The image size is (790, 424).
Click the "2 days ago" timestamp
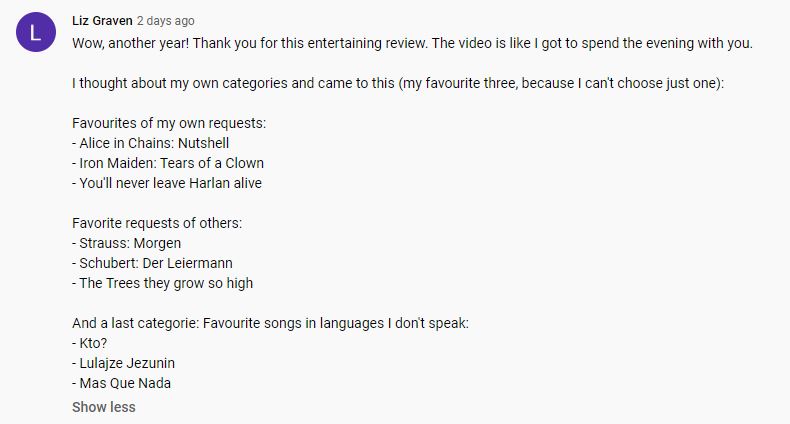tap(166, 20)
